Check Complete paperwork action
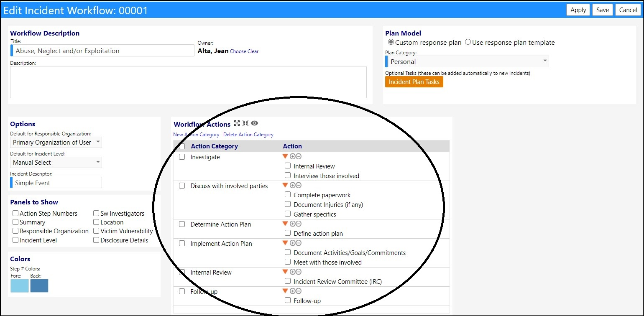This screenshot has width=644, height=316. click(288, 195)
